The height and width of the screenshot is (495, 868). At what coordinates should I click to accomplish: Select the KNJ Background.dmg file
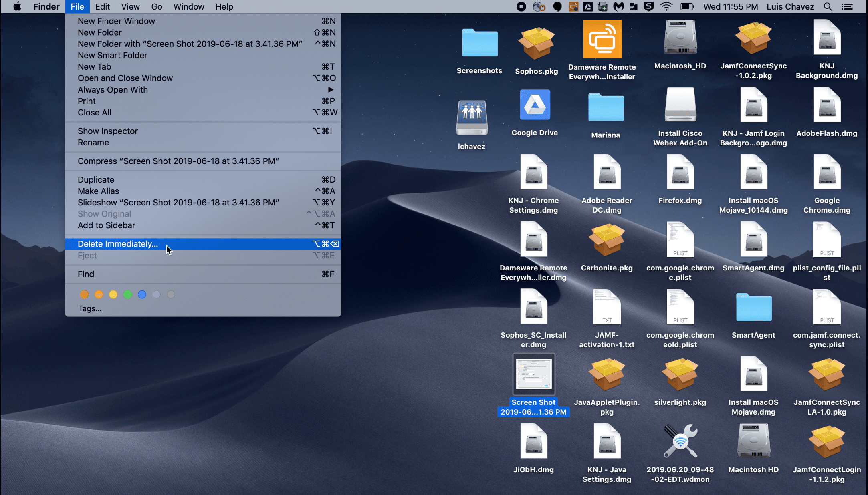click(x=827, y=37)
